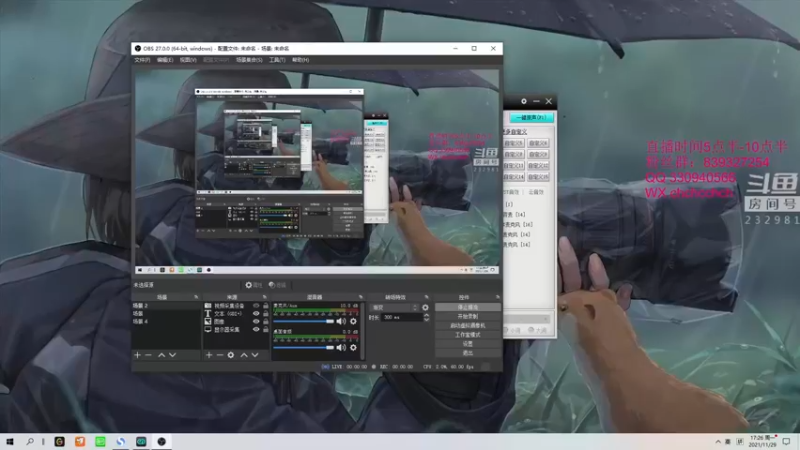The image size is (800, 450).
Task: Open the View menu in OBS
Action: pos(188,60)
